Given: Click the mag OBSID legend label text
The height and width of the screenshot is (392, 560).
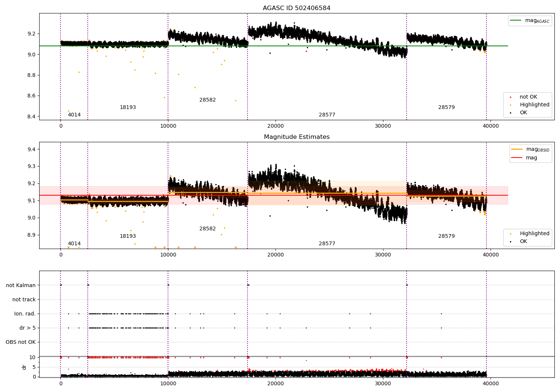Looking at the screenshot, I should click(x=538, y=149).
